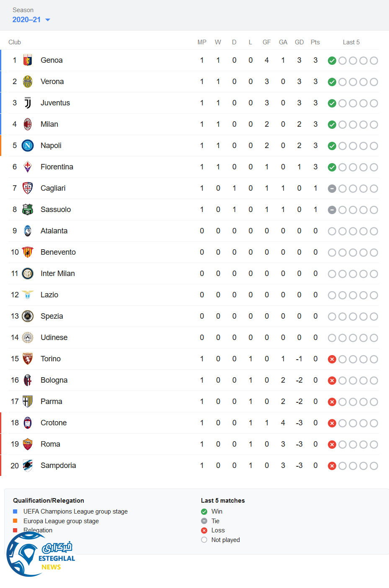The width and height of the screenshot is (389, 588).
Task: Click the GD column header
Action: click(299, 42)
